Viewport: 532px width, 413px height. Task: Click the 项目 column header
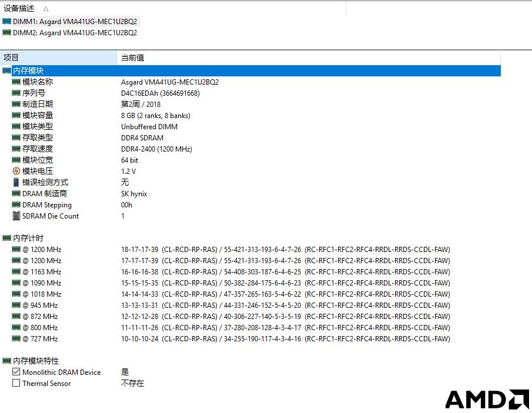pyautogui.click(x=59, y=58)
